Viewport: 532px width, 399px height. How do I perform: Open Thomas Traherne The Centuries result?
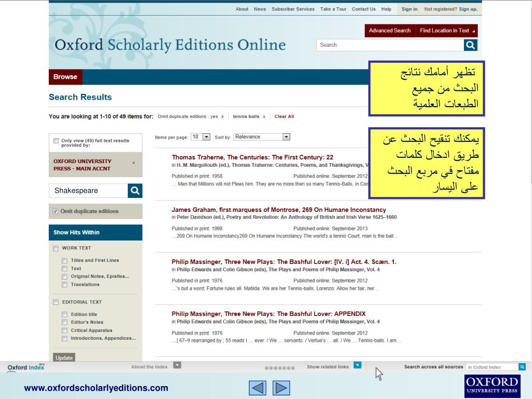click(252, 157)
